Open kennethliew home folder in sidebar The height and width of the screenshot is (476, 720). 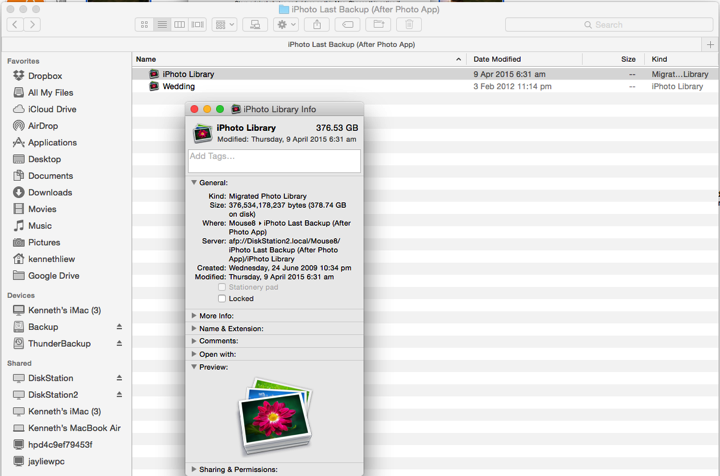click(51, 259)
